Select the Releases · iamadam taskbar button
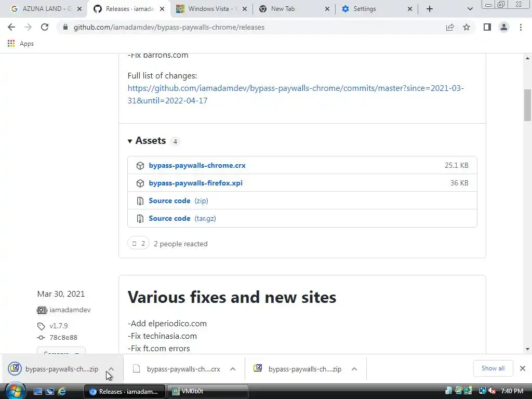The height and width of the screenshot is (399, 532). 125,391
